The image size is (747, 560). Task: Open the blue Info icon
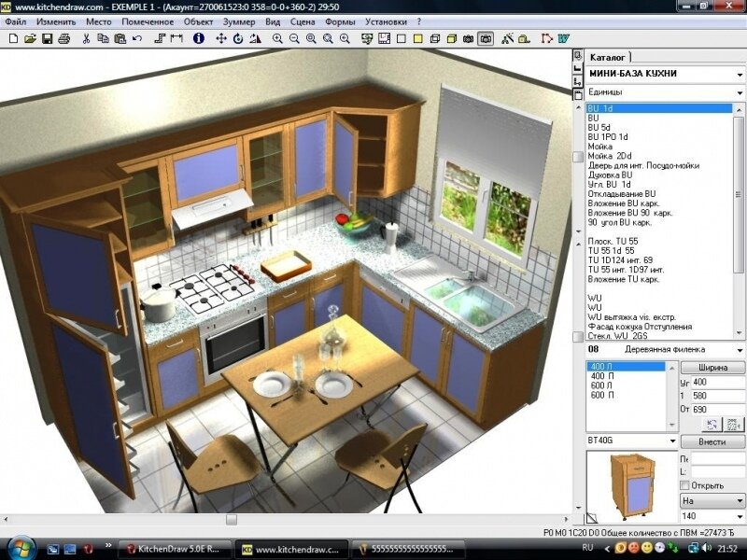199,39
